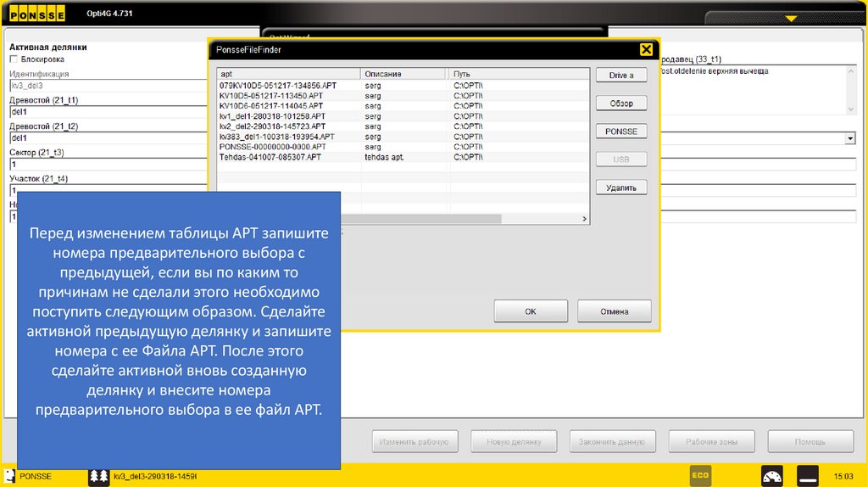This screenshot has width=868, height=487.
Task: Click the Идентификация field containing kv3_del3
Action: [108, 86]
